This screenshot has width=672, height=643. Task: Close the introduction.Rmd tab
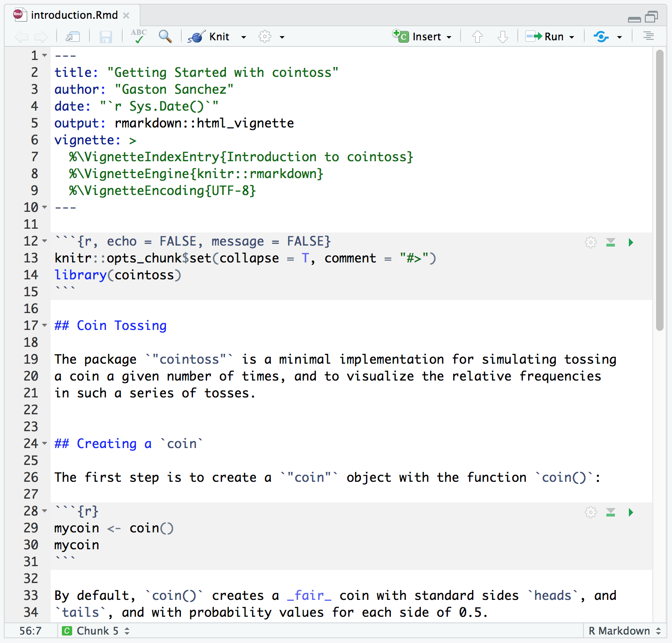(126, 15)
